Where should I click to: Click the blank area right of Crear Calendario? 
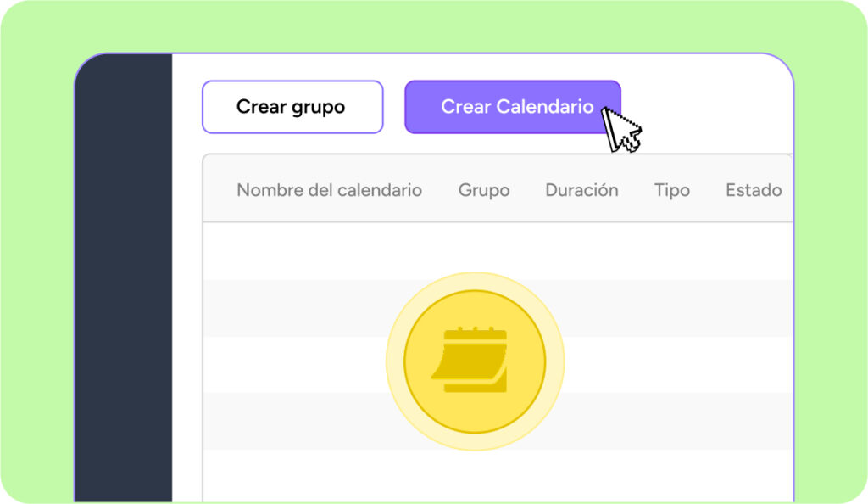pos(712,107)
